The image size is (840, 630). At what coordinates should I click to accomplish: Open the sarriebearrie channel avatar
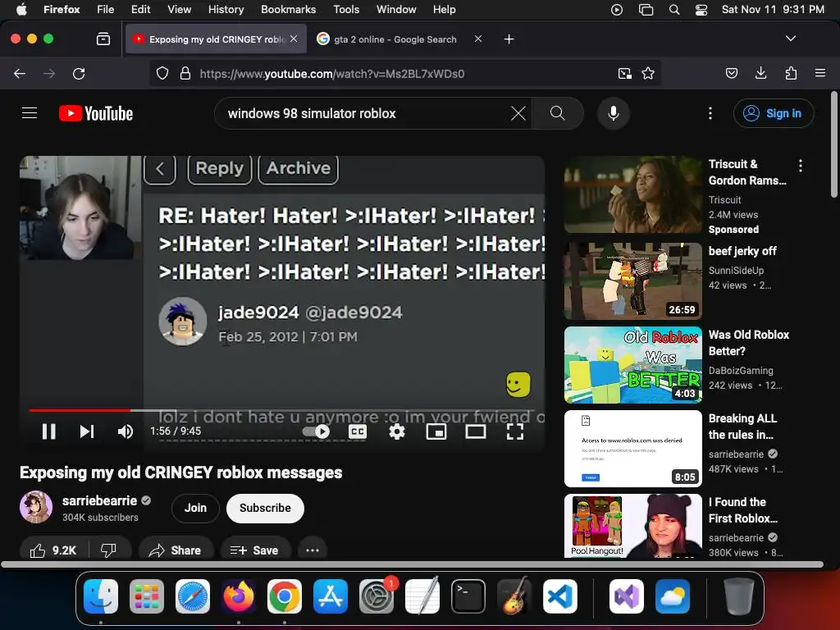click(x=36, y=507)
